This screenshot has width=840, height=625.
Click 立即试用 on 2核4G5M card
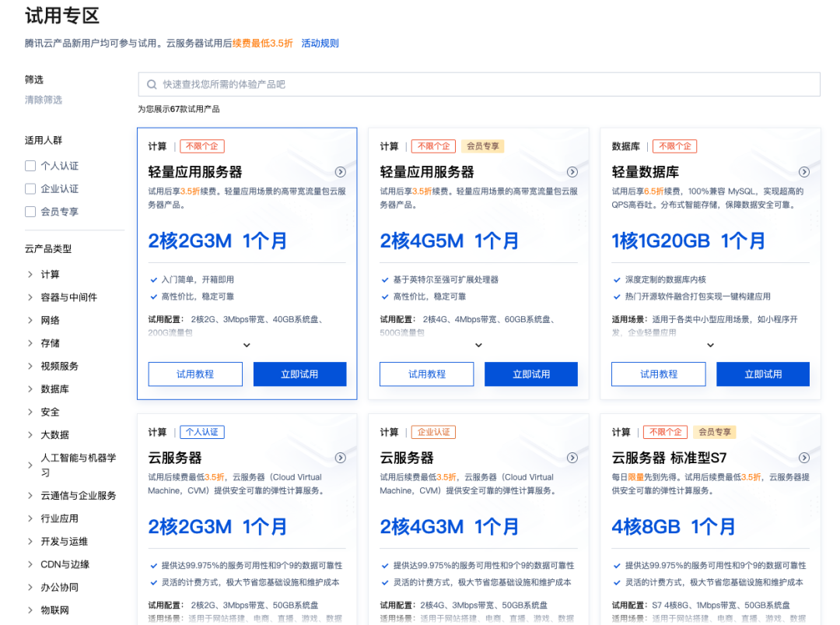tap(531, 374)
